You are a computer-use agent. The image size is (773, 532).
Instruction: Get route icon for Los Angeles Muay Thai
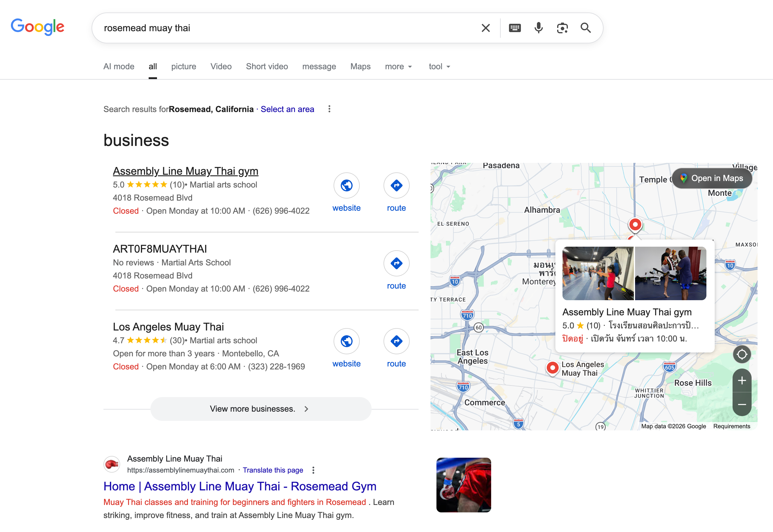click(x=396, y=341)
